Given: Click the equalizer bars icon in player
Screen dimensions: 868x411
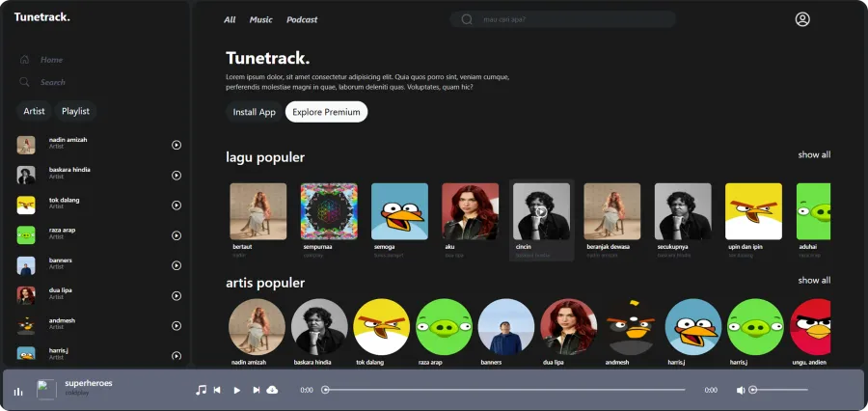Looking at the screenshot, I should [x=18, y=392].
